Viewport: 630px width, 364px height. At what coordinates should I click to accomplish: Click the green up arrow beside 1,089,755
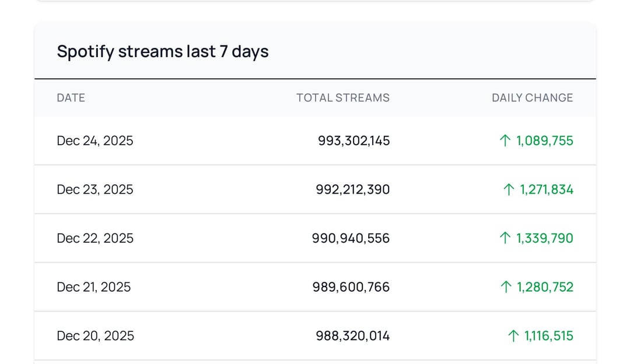[x=505, y=141]
